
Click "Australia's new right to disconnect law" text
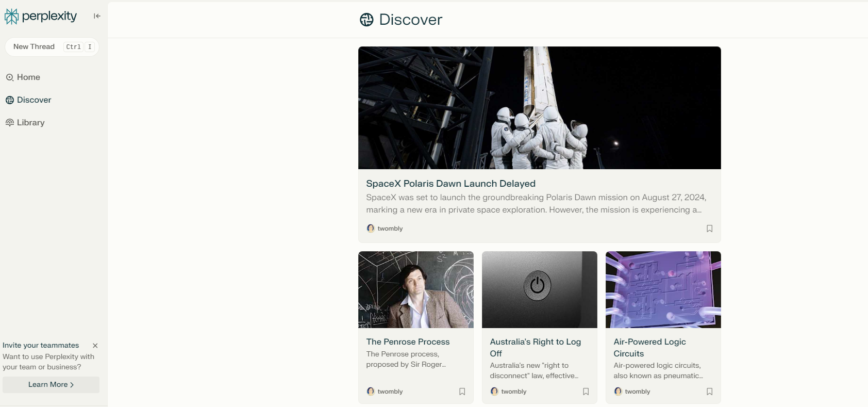[x=534, y=371]
